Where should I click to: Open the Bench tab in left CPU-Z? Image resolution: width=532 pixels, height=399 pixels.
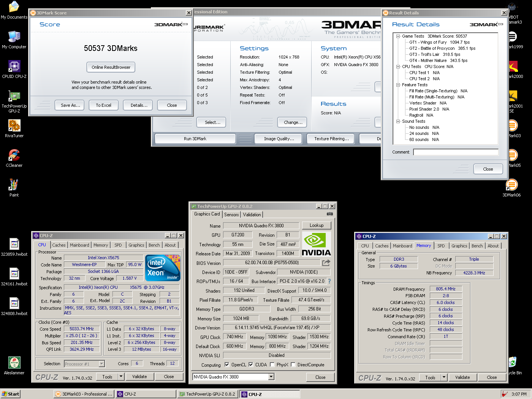coord(154,245)
